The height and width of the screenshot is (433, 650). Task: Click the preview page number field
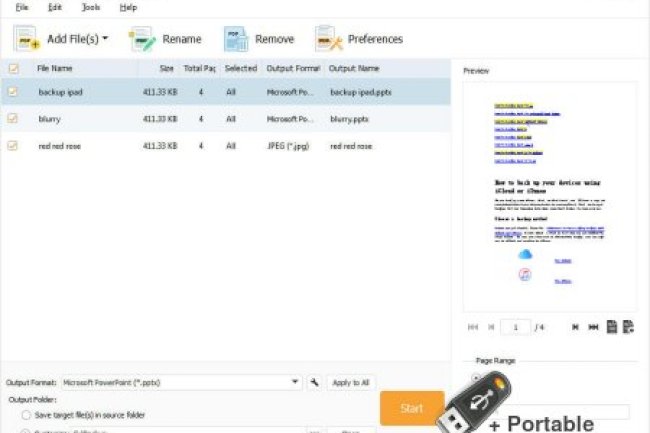(515, 327)
